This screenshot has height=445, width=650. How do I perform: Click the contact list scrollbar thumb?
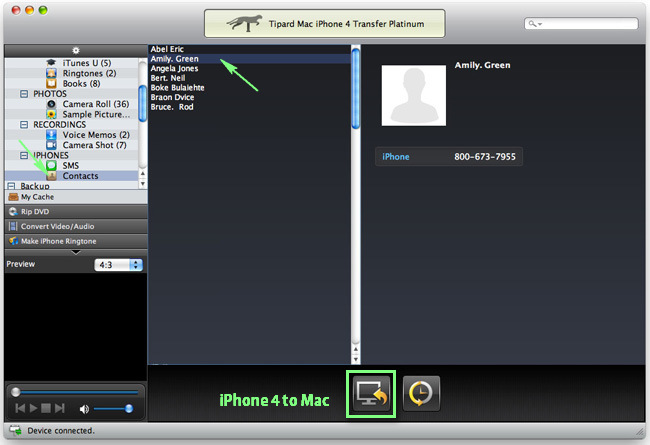356,88
